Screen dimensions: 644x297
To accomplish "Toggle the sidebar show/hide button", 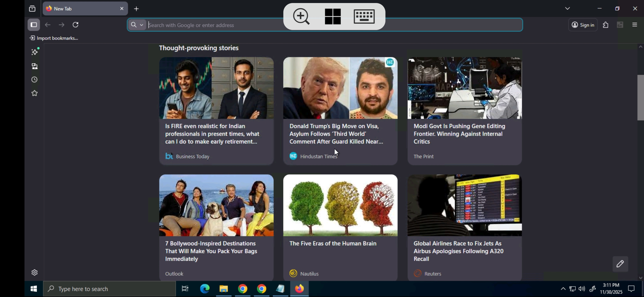I will (x=34, y=25).
